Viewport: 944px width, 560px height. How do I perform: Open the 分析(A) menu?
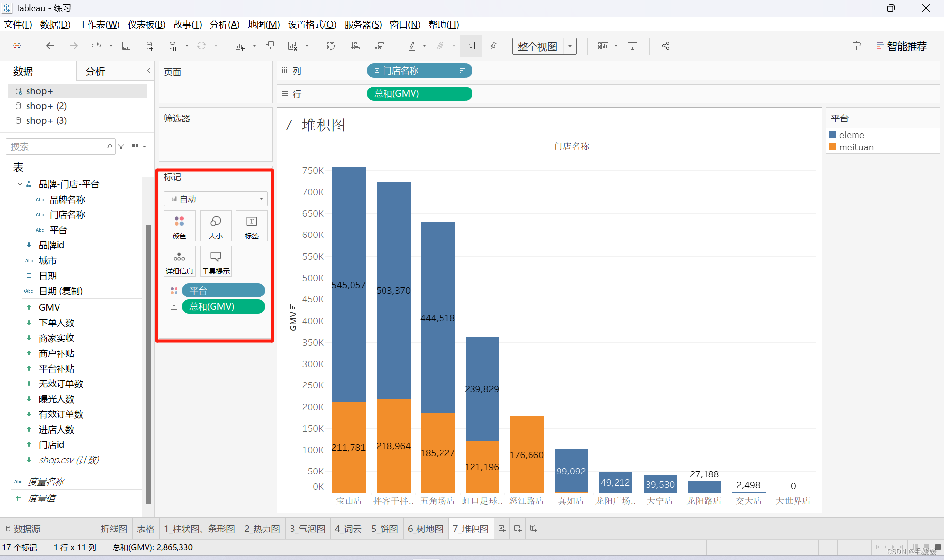225,24
